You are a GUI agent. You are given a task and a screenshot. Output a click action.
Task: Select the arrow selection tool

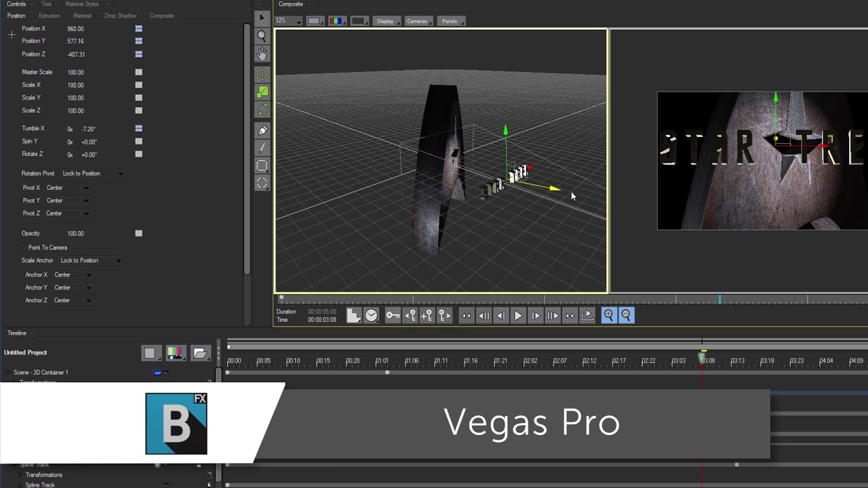(x=262, y=18)
